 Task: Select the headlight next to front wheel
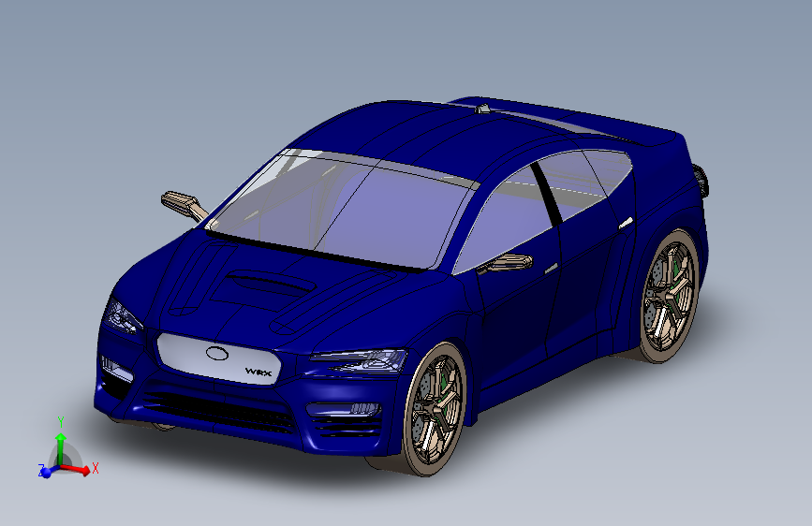coord(359,360)
